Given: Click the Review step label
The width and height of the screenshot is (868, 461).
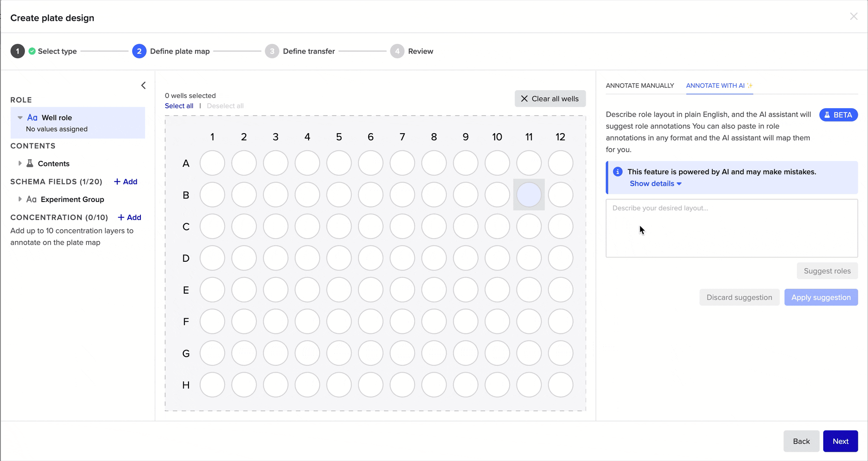Looking at the screenshot, I should (x=420, y=51).
